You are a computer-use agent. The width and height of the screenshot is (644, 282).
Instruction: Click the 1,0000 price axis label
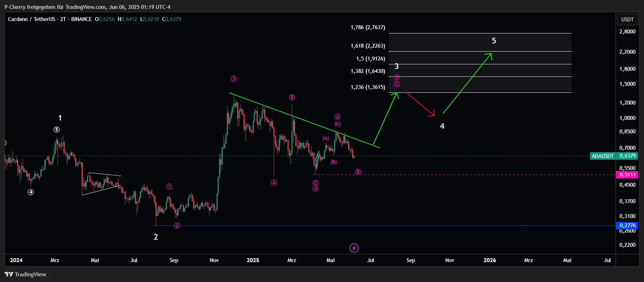point(627,118)
